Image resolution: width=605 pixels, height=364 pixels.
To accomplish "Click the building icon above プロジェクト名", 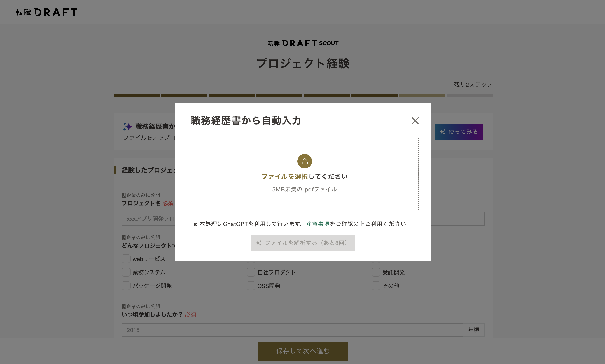I will pos(124,195).
